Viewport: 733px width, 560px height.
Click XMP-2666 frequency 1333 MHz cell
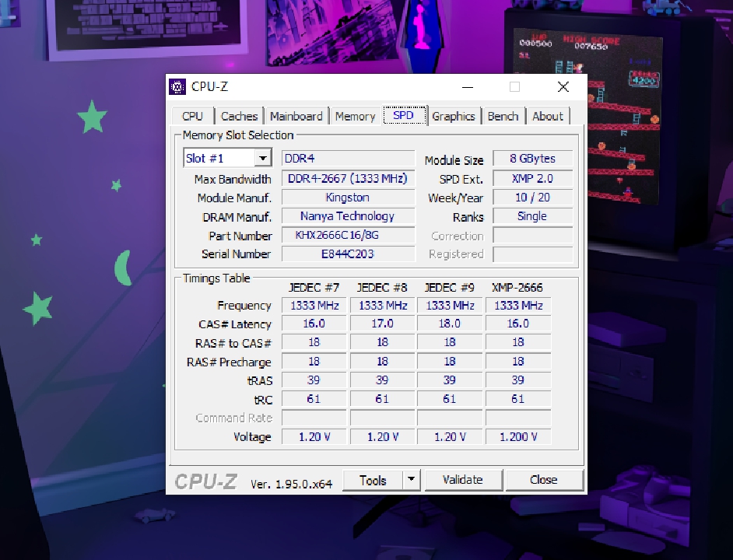[x=518, y=305]
